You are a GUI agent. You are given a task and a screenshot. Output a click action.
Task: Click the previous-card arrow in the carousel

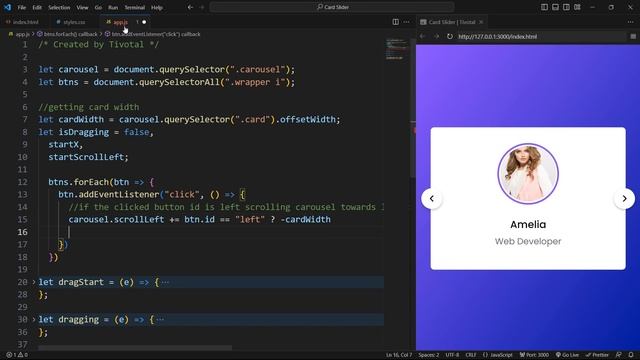pos(431,198)
